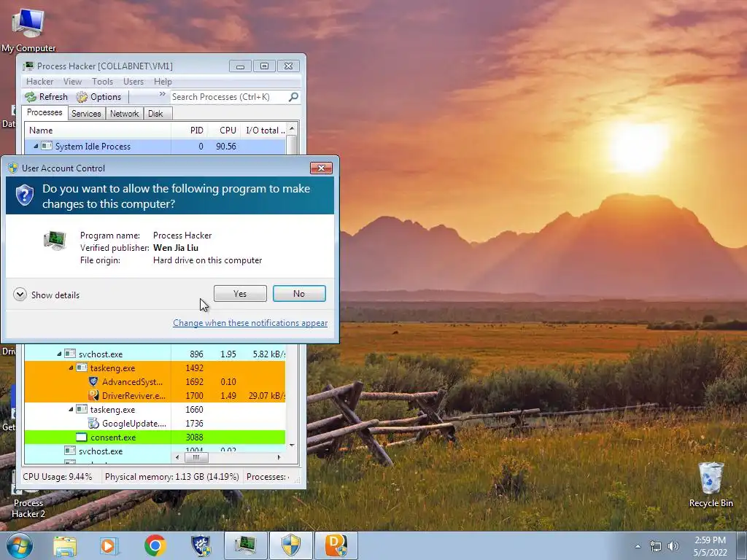Sort by the I/O total column header

click(263, 130)
